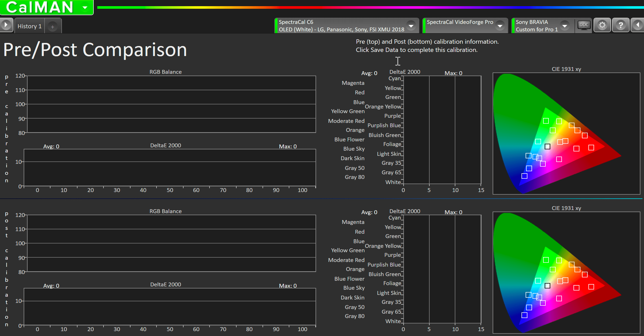
Task: Click the Magenta label in pre ColorChecker chart
Action: 353,83
